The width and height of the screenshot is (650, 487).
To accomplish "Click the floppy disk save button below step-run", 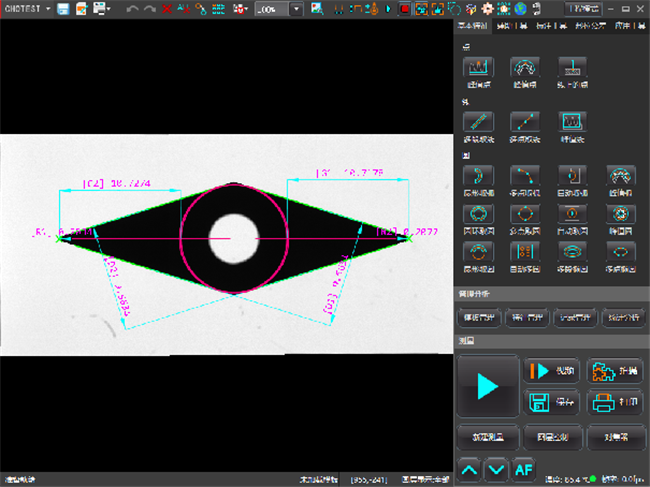I will pyautogui.click(x=550, y=402).
